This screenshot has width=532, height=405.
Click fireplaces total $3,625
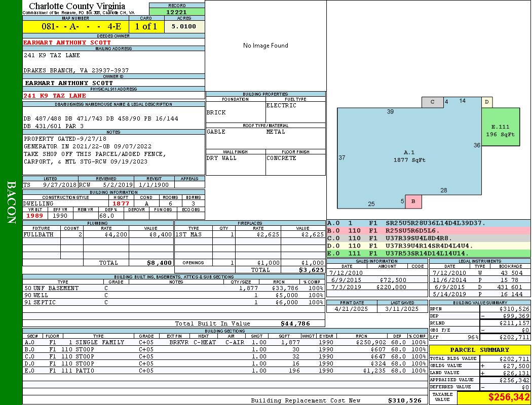[311, 270]
